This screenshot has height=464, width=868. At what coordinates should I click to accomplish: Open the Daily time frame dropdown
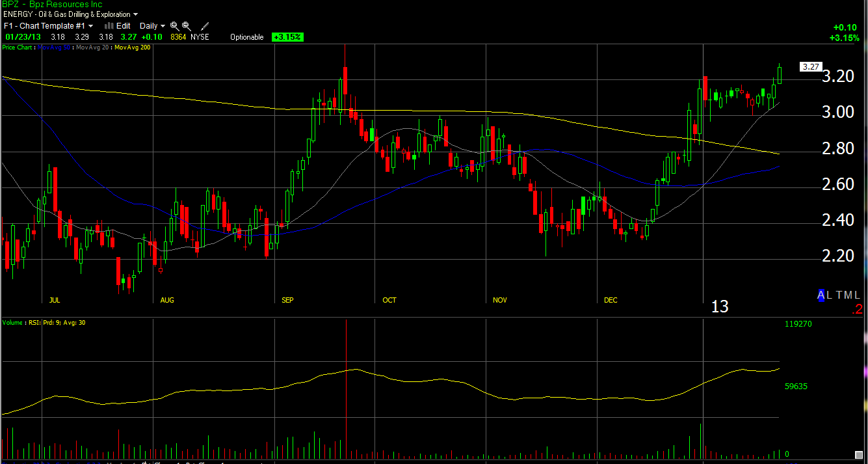tap(163, 26)
